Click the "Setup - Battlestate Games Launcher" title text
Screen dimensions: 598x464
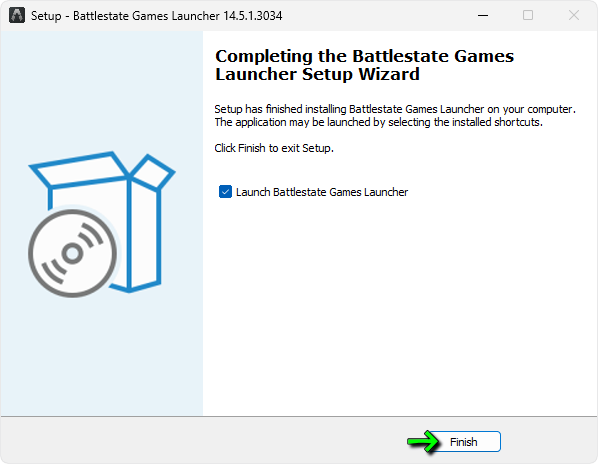125,16
